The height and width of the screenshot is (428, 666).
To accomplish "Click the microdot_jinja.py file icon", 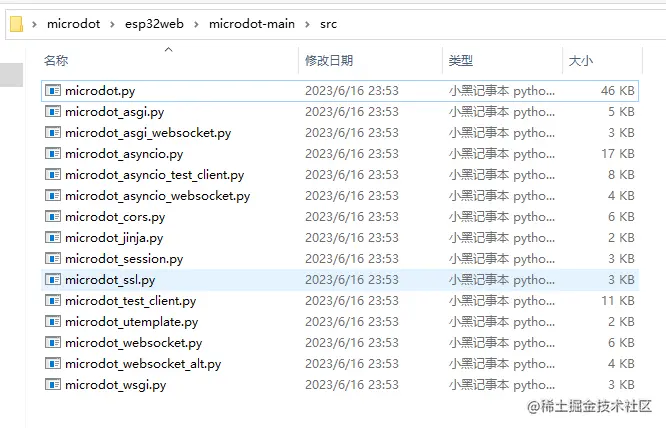I will point(53,237).
